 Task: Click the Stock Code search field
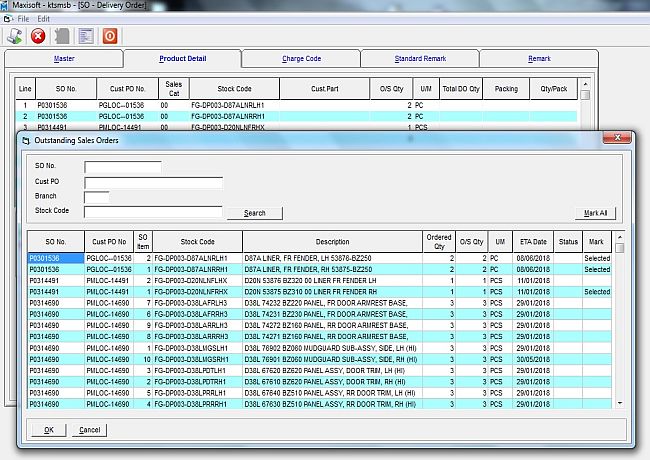pos(152,212)
